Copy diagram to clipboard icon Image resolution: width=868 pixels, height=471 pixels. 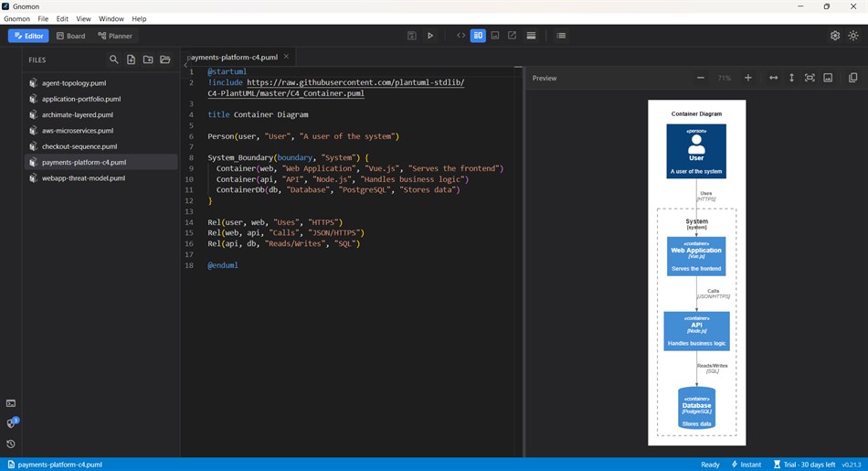click(x=853, y=78)
